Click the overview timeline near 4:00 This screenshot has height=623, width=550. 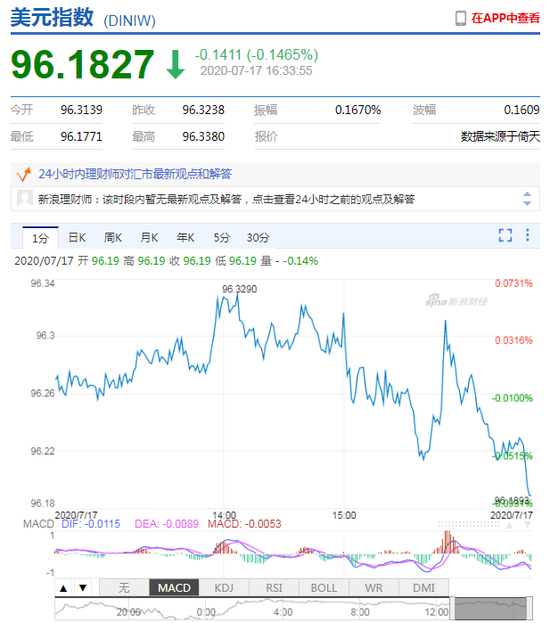(x=283, y=612)
